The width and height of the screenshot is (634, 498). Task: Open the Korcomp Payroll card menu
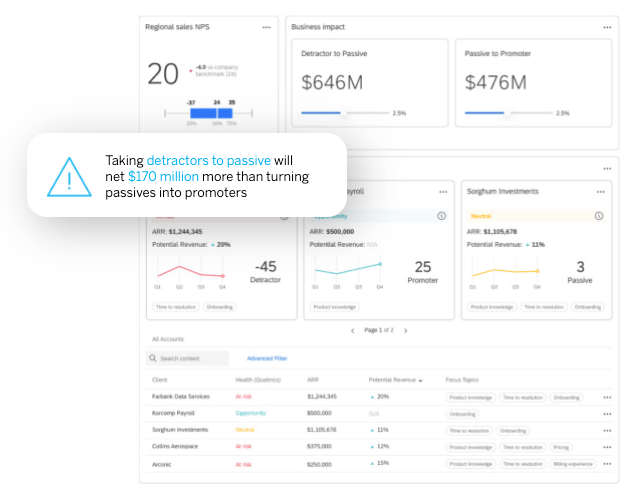click(443, 192)
